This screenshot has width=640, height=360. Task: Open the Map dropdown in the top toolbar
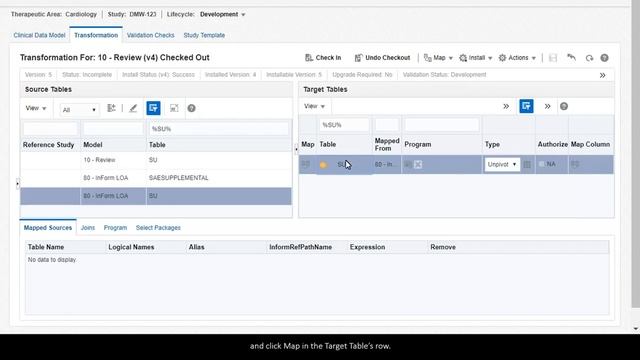tap(438, 58)
